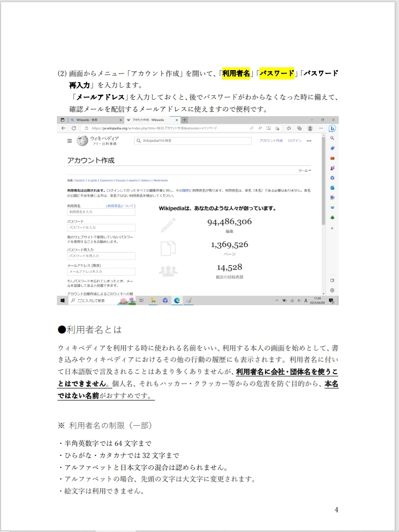Open the Edge sidebar shopping tag icon
The height and width of the screenshot is (532, 399).
click(332, 148)
